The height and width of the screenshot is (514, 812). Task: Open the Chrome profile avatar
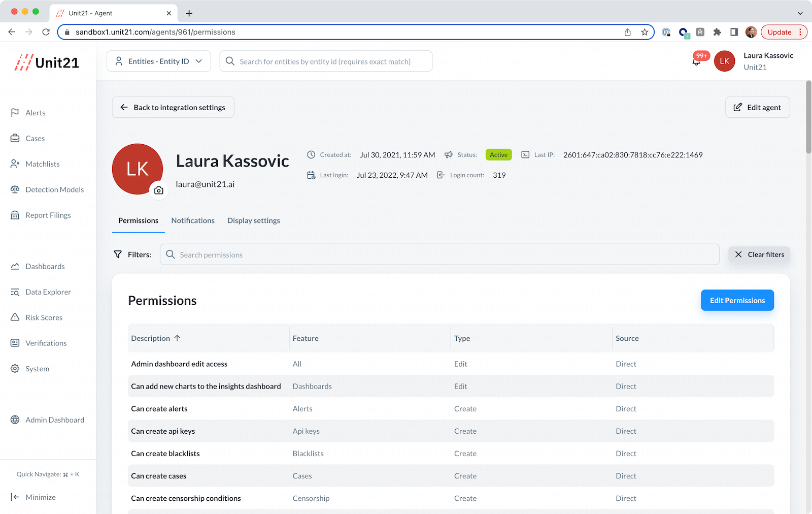(x=751, y=32)
